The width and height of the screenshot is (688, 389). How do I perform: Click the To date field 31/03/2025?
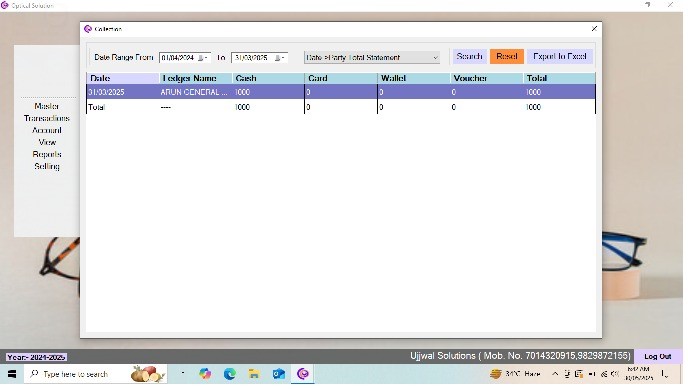coord(251,57)
